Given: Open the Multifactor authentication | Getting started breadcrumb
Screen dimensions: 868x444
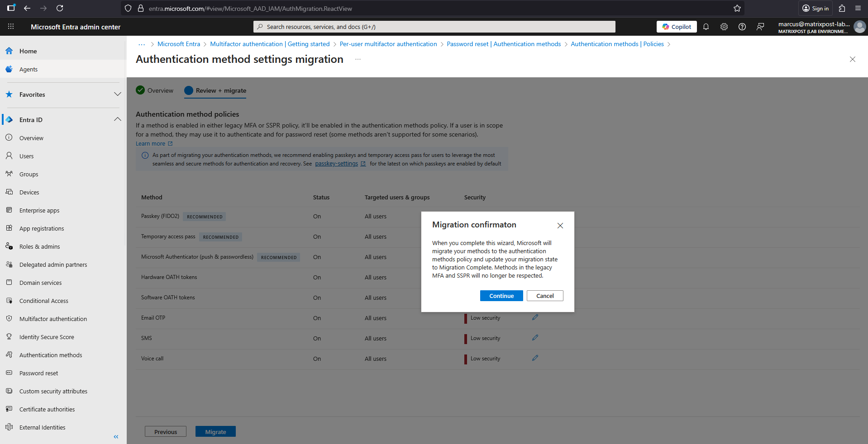Looking at the screenshot, I should pos(270,44).
